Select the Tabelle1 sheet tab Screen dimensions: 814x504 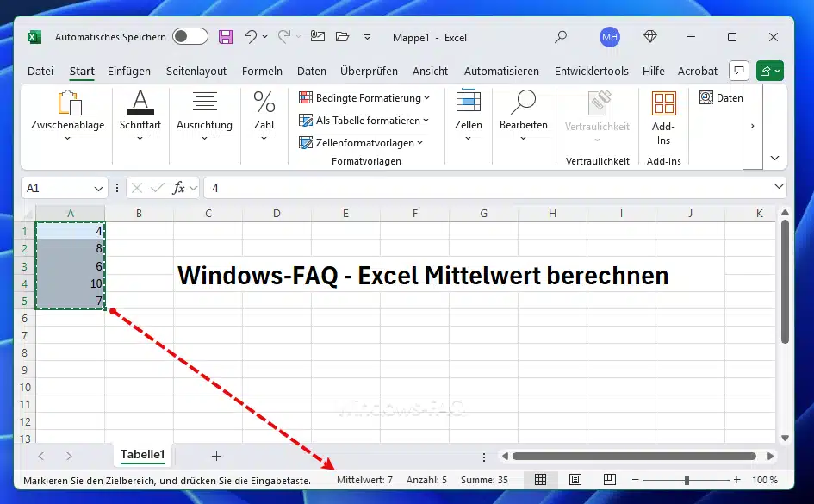tap(142, 455)
